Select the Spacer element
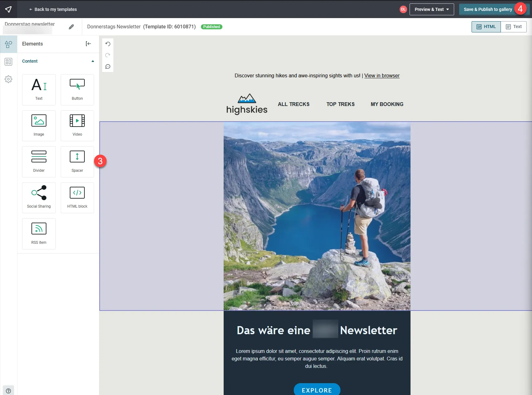The height and width of the screenshot is (395, 532). coord(77,162)
